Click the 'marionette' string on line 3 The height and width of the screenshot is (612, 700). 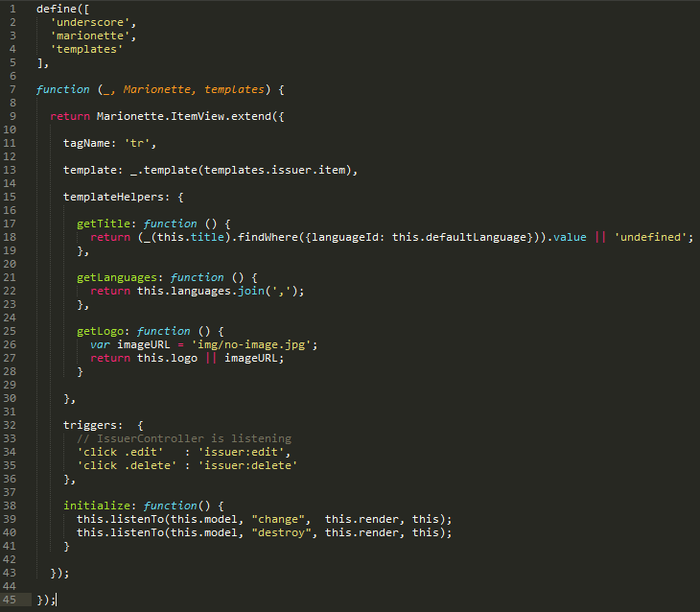(91, 35)
